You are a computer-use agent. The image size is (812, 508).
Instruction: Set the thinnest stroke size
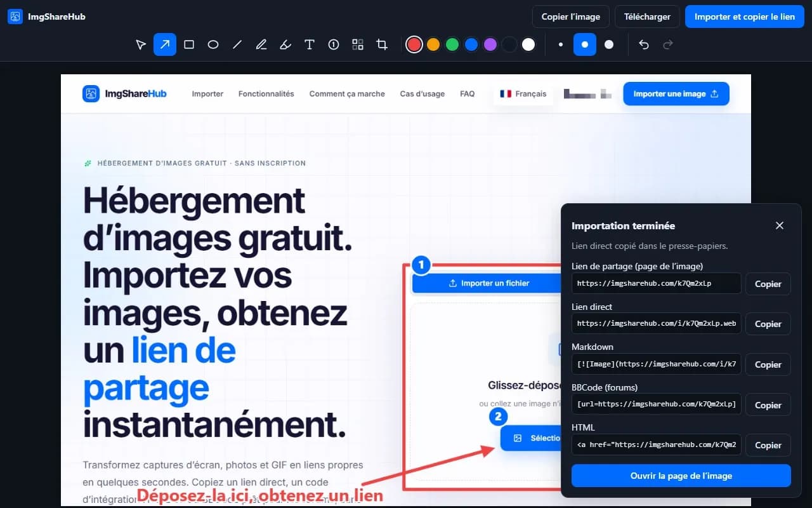point(561,44)
